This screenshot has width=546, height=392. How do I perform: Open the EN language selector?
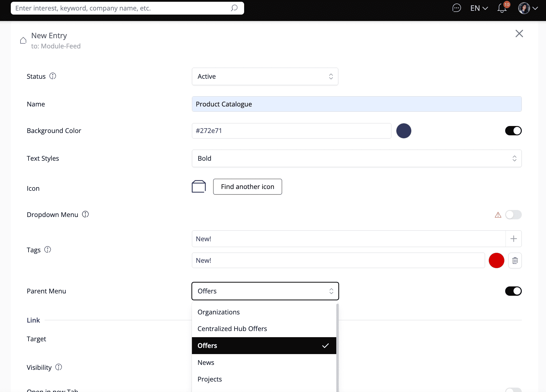pos(479,8)
